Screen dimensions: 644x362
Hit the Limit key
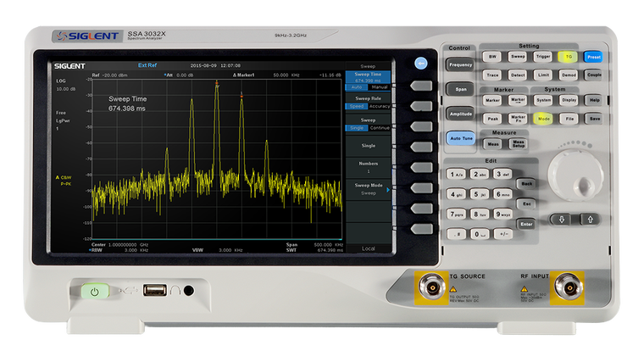point(543,75)
